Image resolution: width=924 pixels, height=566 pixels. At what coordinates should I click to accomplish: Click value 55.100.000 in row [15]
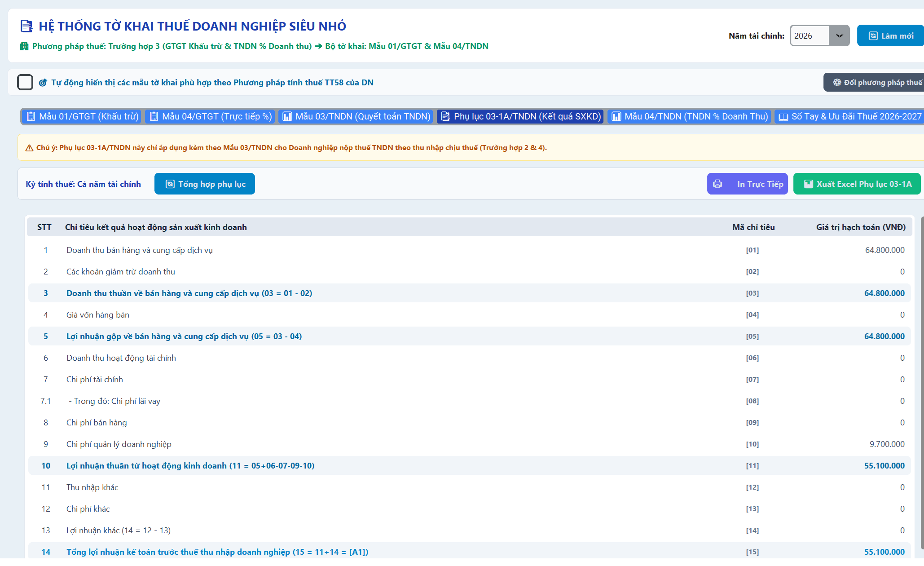coord(884,552)
